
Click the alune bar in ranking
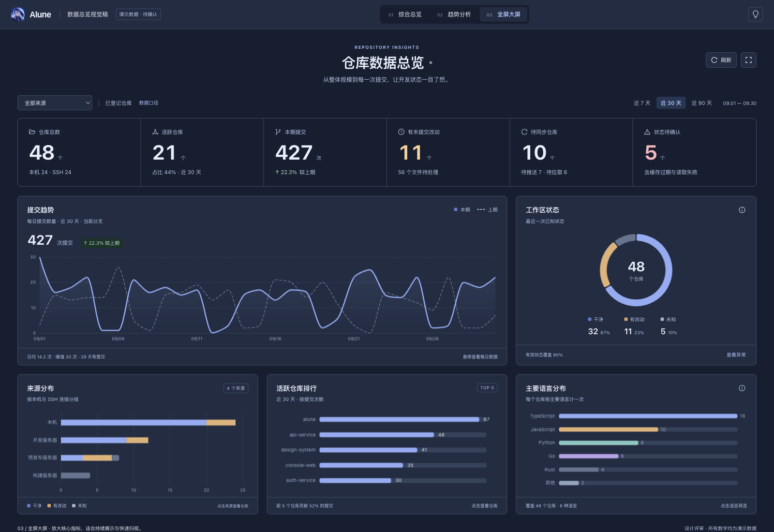tap(399, 419)
